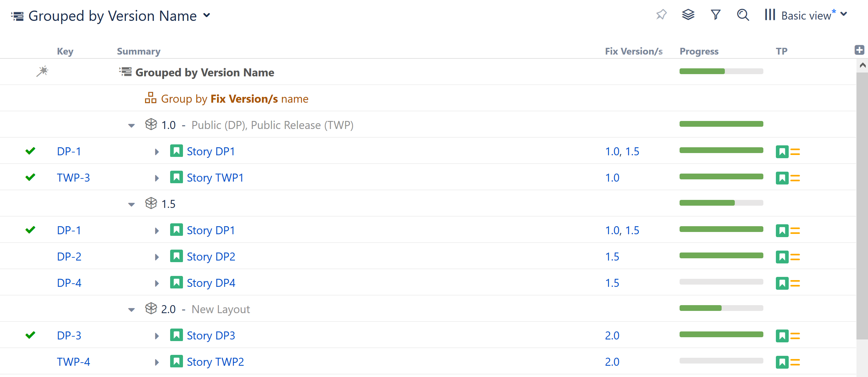Open the search magnifier icon
Viewport: 868px width, 377px height.
(743, 15)
